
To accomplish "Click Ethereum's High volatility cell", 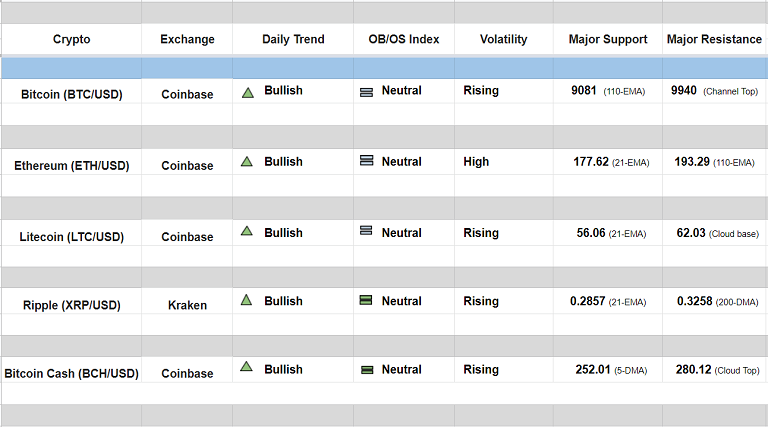I will coord(476,162).
